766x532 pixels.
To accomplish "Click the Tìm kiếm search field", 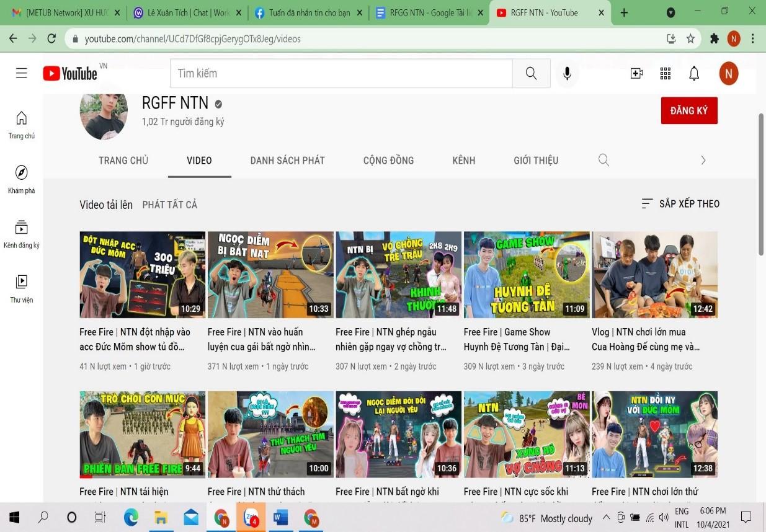I will (341, 73).
